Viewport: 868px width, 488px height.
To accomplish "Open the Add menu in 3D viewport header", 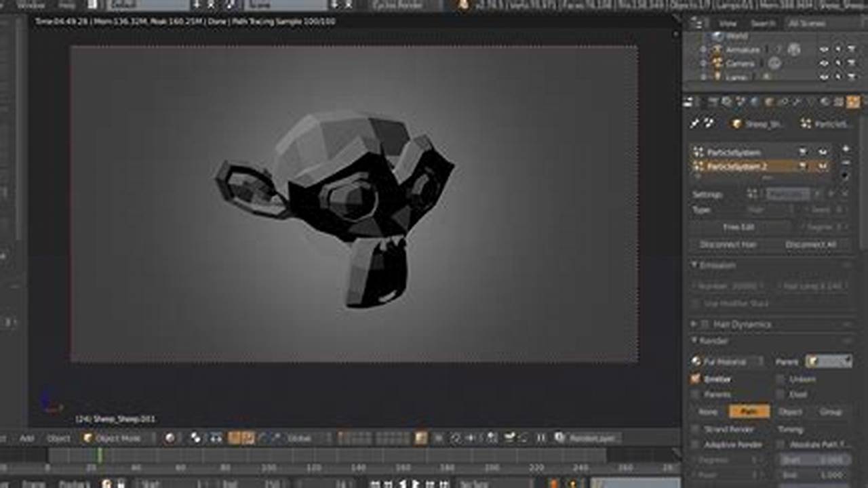I will (x=26, y=438).
